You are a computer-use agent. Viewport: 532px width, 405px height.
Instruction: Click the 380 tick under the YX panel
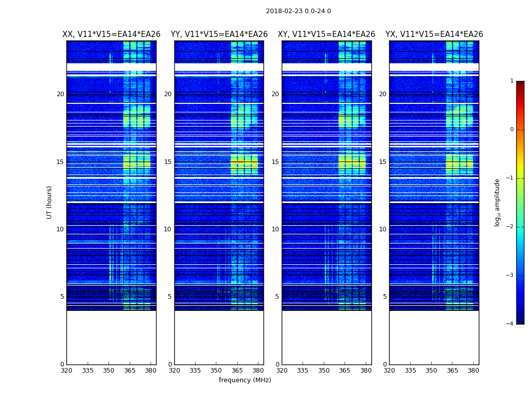click(473, 371)
